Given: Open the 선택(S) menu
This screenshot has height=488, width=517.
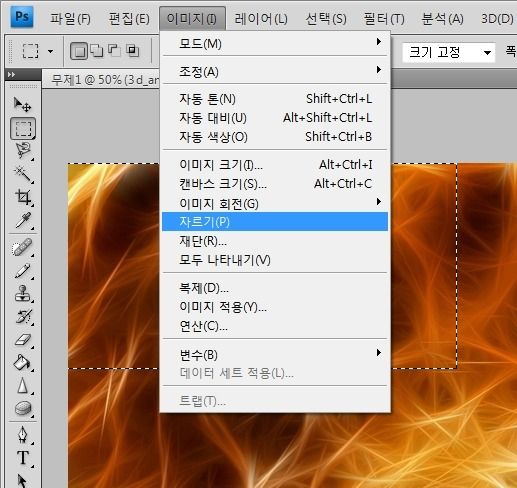Looking at the screenshot, I should [326, 19].
